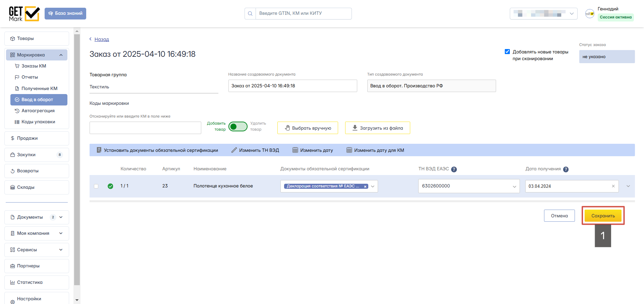Open the certification documents dropdown arrow
The image size is (644, 304).
point(373,186)
